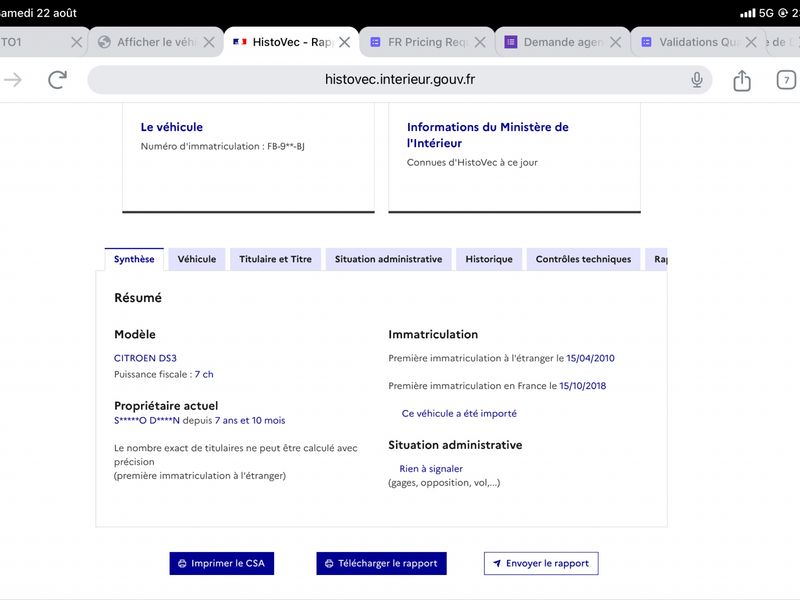Viewport: 800px width, 600px height.
Task: Close the FR Pricing Req tab
Action: click(x=480, y=42)
